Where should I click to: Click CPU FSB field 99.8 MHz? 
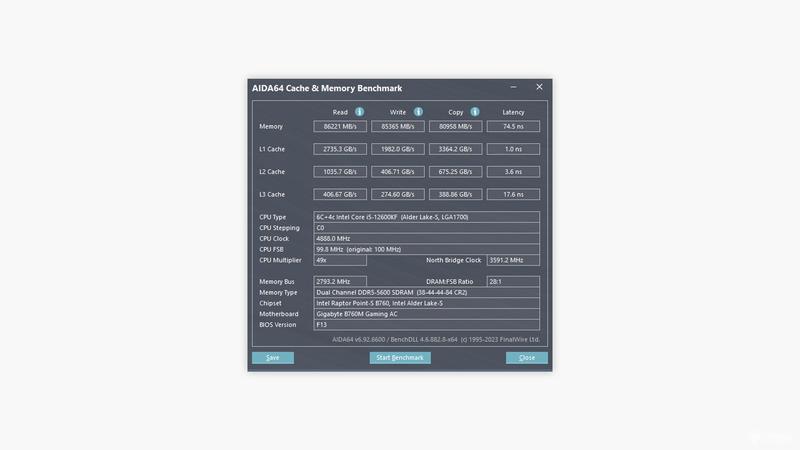click(x=427, y=249)
